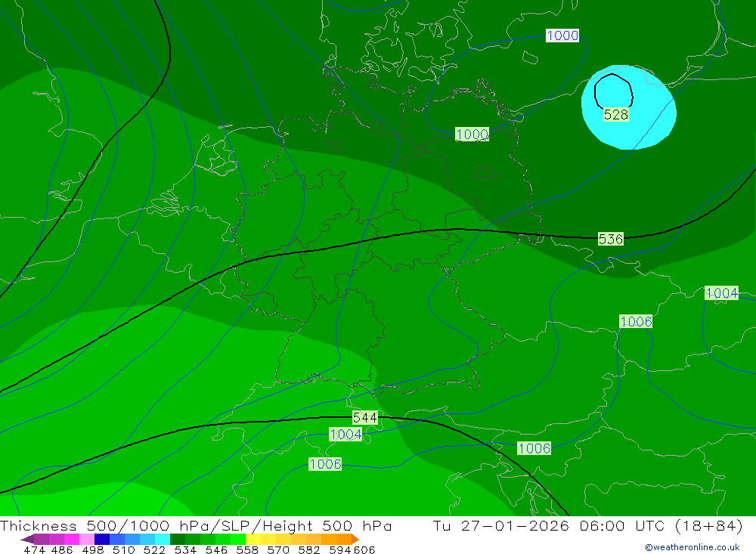Click the legend value 558

coord(247,549)
